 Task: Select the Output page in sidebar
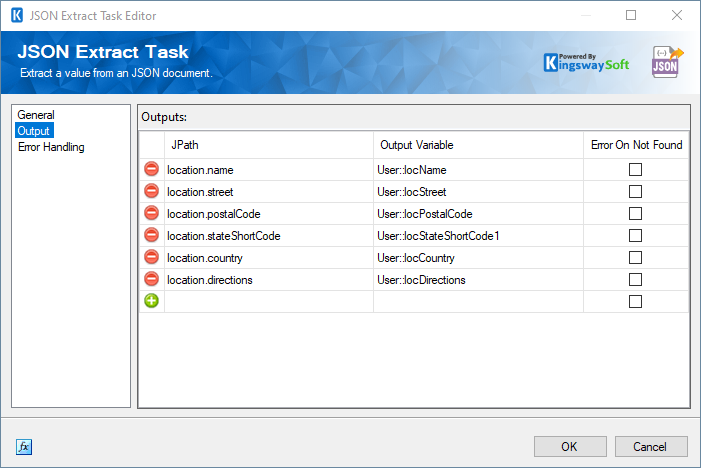[34, 131]
